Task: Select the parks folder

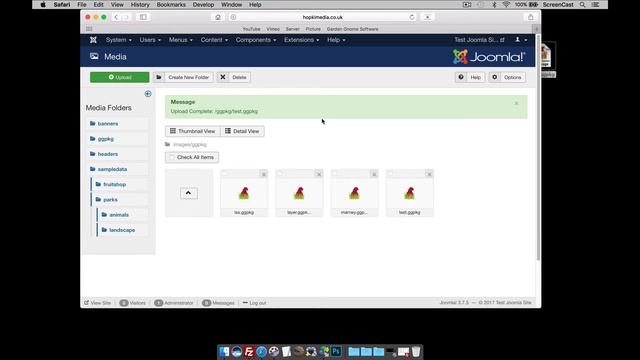Action: 110,200
